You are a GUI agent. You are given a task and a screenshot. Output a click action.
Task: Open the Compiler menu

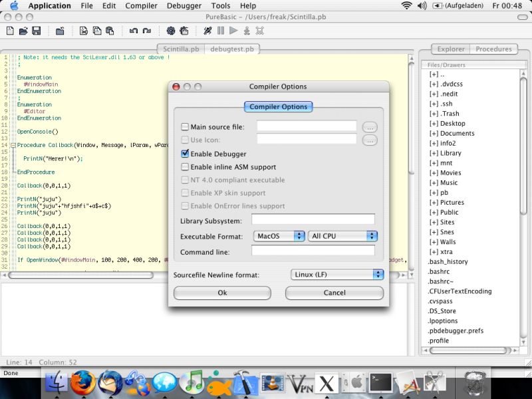[x=141, y=6]
